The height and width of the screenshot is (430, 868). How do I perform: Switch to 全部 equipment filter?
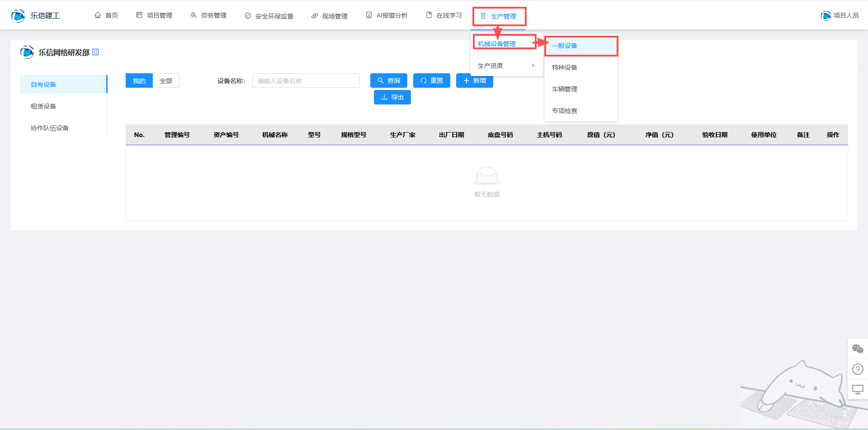click(x=166, y=81)
